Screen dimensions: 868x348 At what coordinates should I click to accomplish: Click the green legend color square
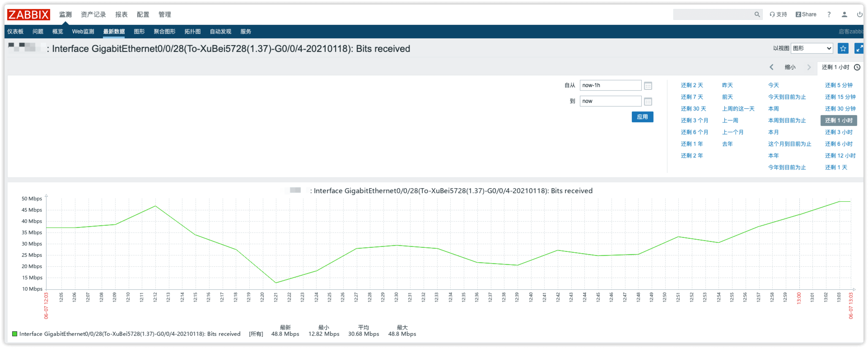[14, 334]
